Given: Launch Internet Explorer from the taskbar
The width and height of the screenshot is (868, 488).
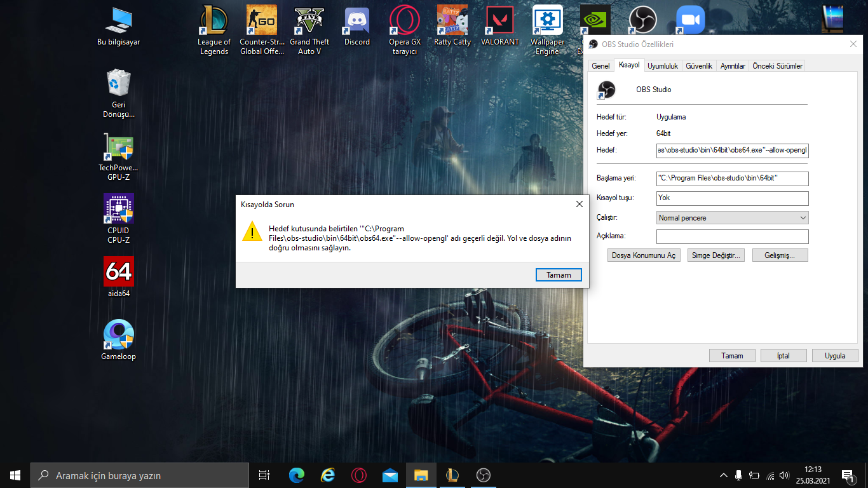Looking at the screenshot, I should point(328,475).
